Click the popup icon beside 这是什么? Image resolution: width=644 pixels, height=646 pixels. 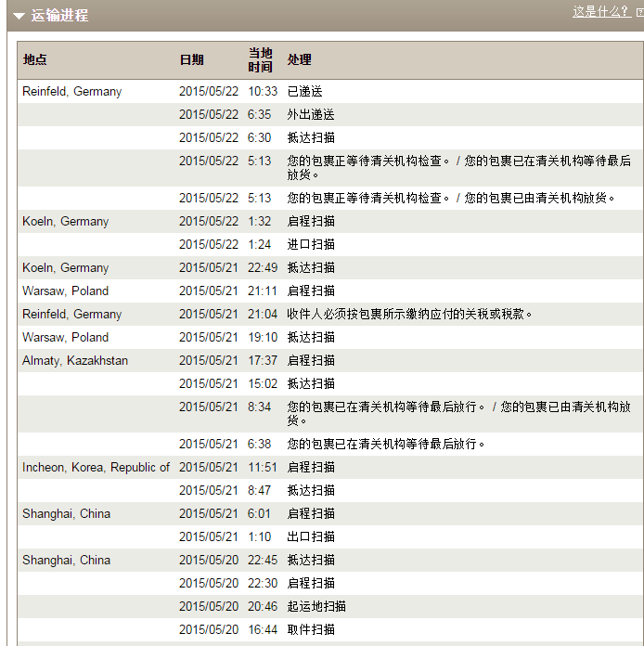pos(638,12)
